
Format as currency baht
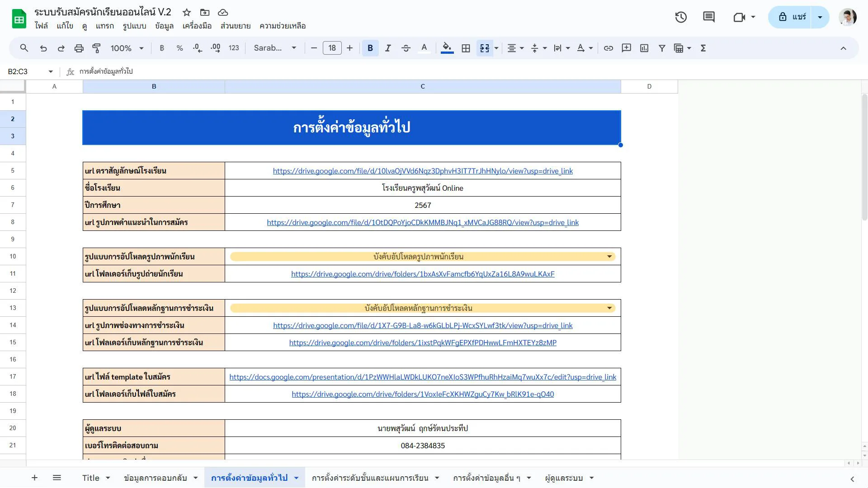[162, 48]
